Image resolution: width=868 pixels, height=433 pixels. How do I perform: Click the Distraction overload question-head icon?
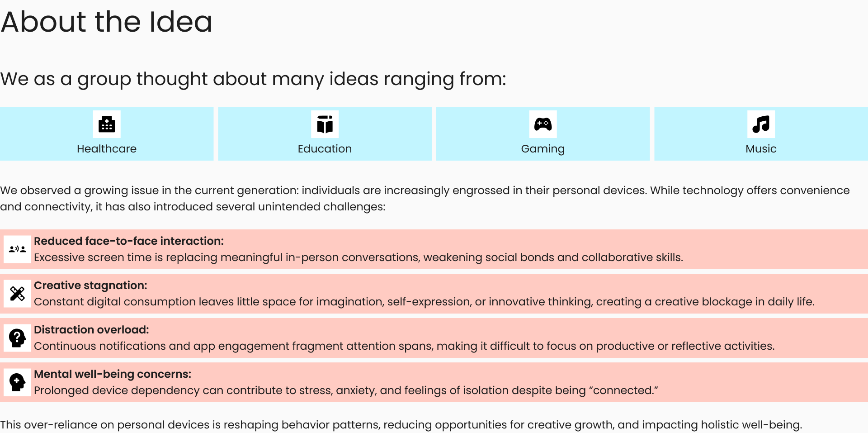(17, 338)
